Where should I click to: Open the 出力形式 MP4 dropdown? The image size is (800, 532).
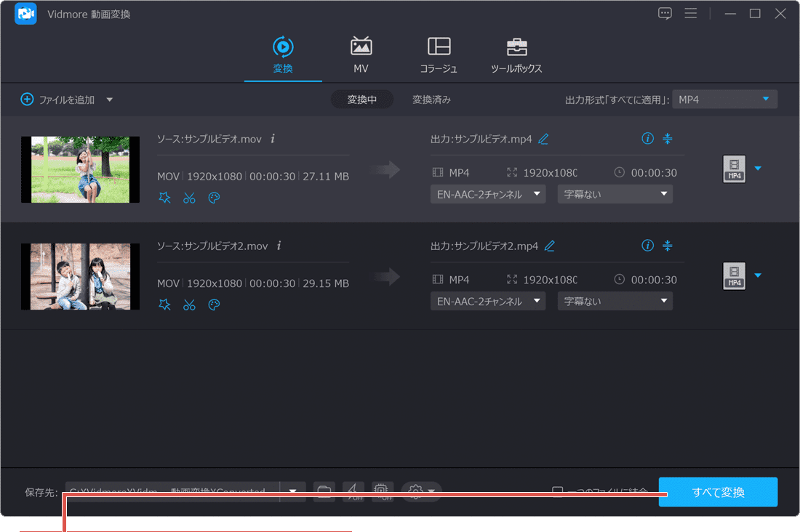click(724, 98)
